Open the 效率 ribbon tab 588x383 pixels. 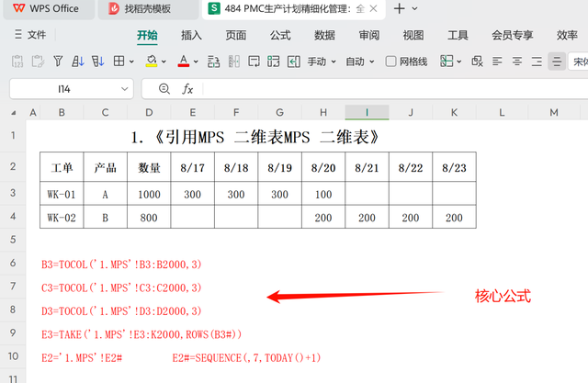tap(567, 35)
